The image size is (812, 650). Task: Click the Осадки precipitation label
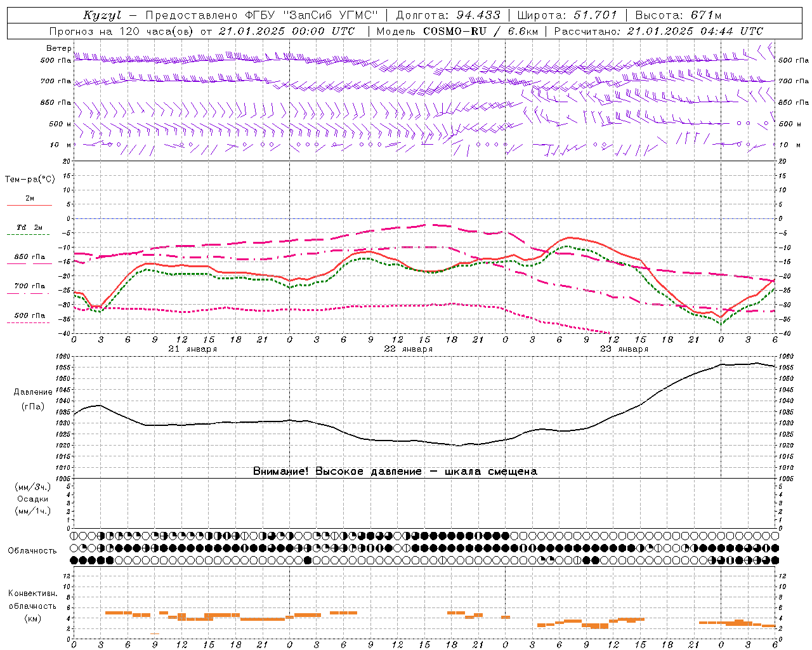[33, 499]
